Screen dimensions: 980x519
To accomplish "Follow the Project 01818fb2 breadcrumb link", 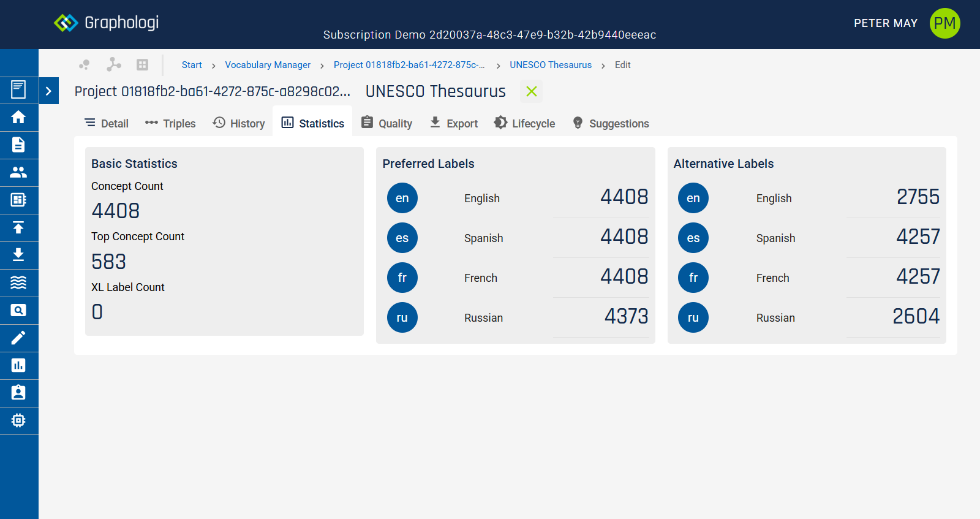I will (x=409, y=65).
